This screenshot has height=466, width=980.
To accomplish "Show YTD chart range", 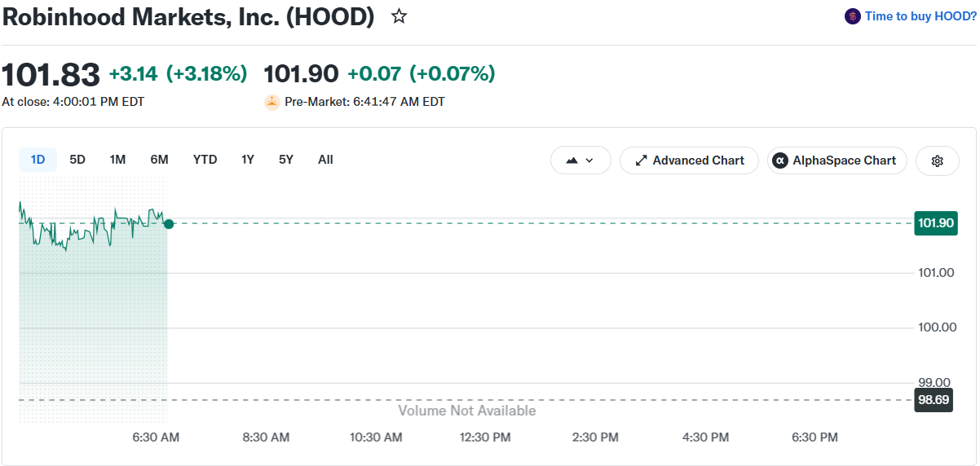I will coord(205,160).
